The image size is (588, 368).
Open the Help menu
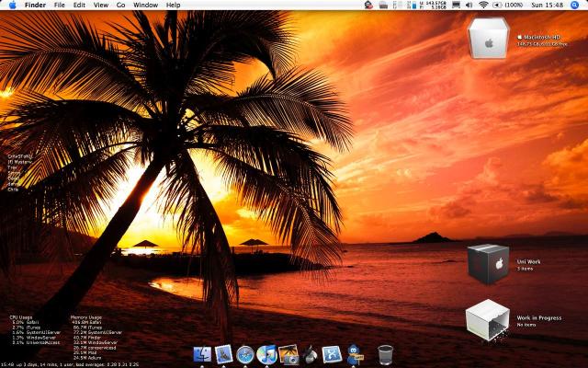click(174, 5)
